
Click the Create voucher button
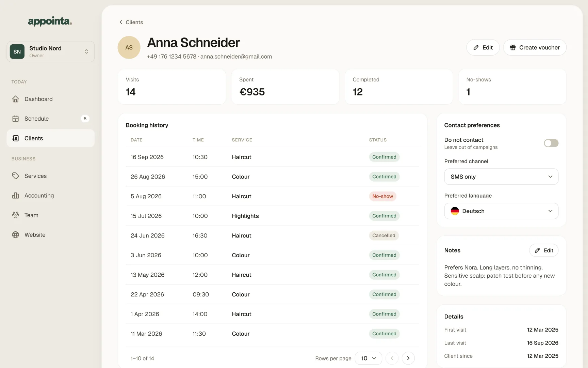click(x=535, y=47)
